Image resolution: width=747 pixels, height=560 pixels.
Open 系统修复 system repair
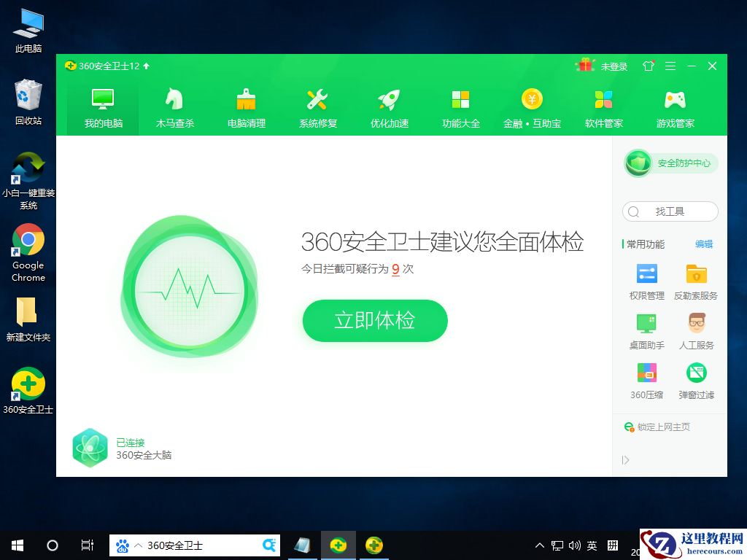(x=317, y=106)
